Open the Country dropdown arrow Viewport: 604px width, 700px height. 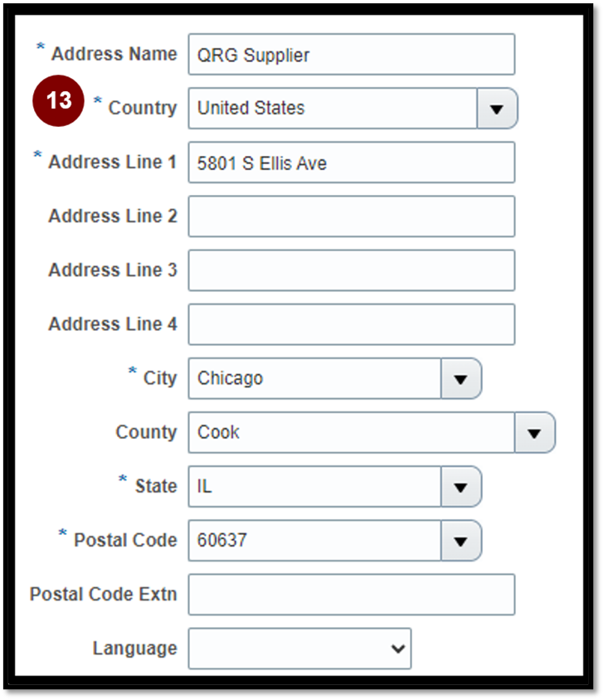[497, 109]
